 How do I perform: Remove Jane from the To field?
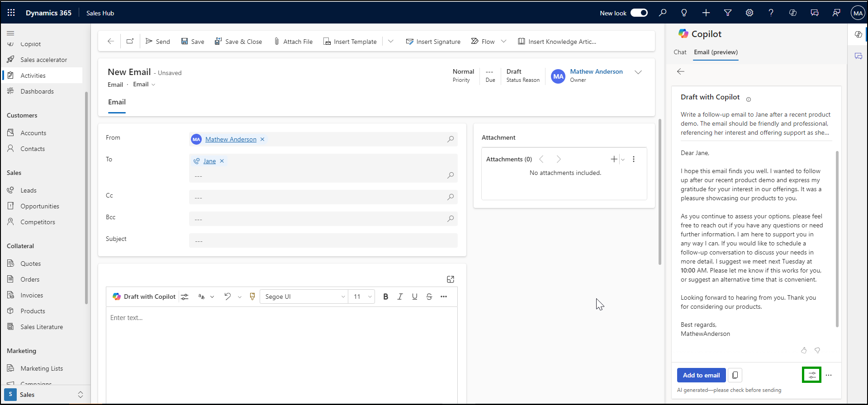tap(222, 161)
